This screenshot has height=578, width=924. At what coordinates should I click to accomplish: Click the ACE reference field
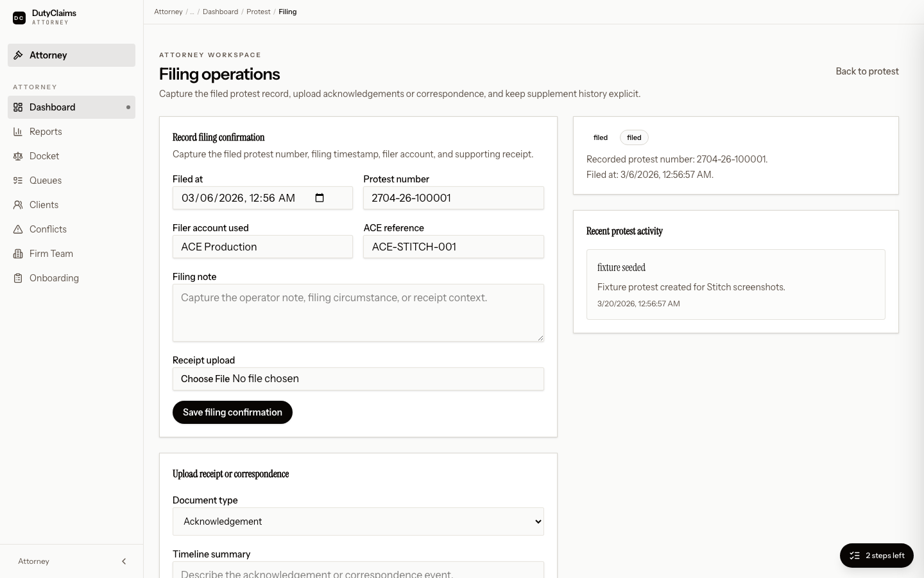pyautogui.click(x=454, y=247)
